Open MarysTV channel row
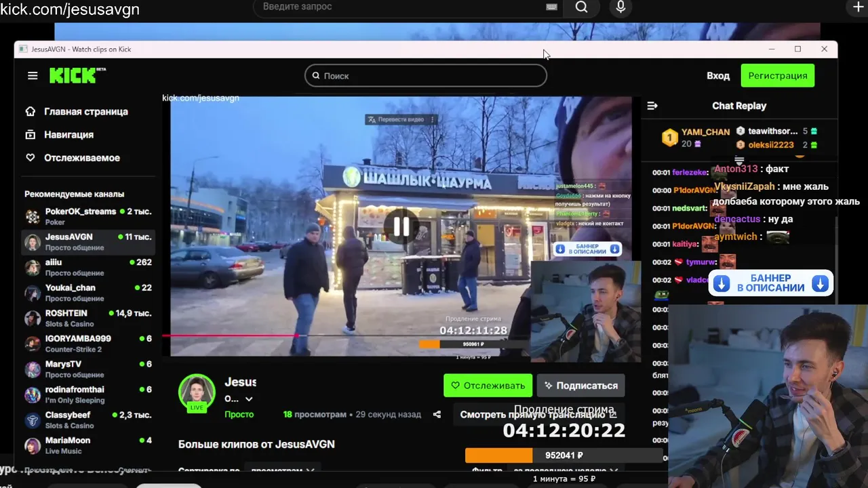 (x=88, y=369)
